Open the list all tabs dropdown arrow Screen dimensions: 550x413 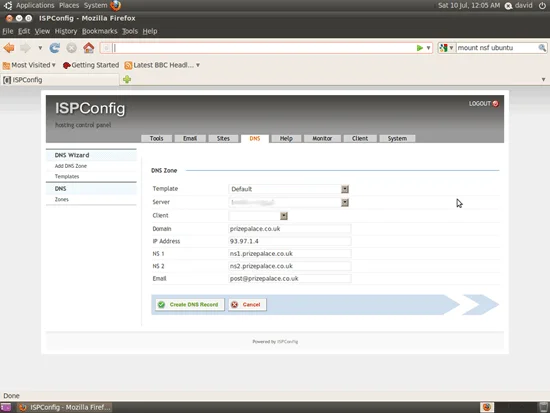pos(543,80)
